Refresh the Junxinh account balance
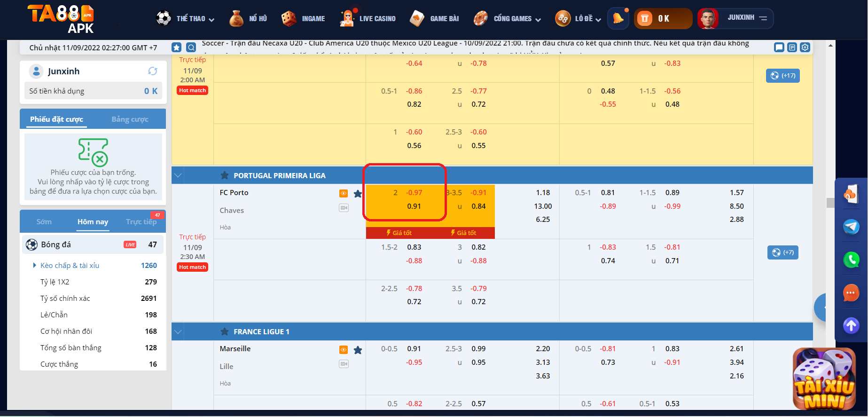Image resolution: width=868 pixels, height=417 pixels. [x=153, y=71]
